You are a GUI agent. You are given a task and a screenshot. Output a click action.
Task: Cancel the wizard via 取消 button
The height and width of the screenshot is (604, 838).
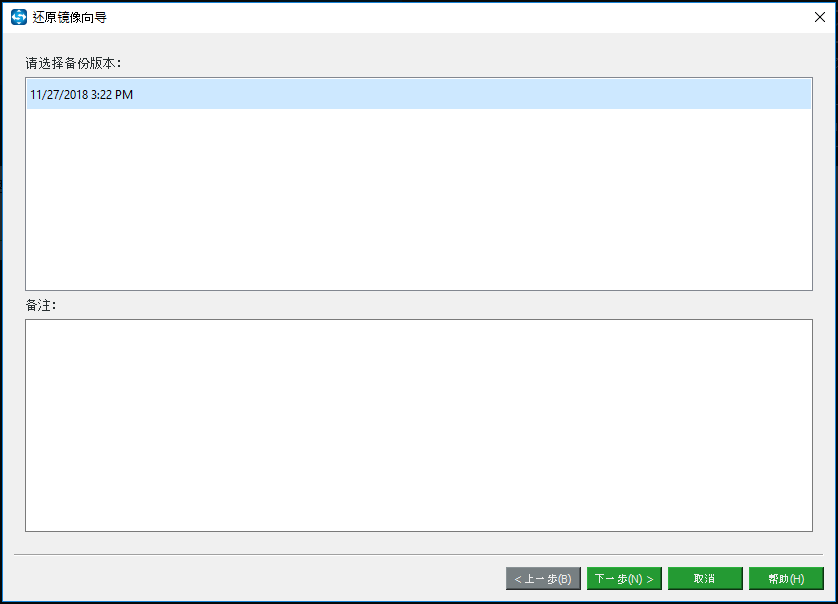pyautogui.click(x=705, y=578)
